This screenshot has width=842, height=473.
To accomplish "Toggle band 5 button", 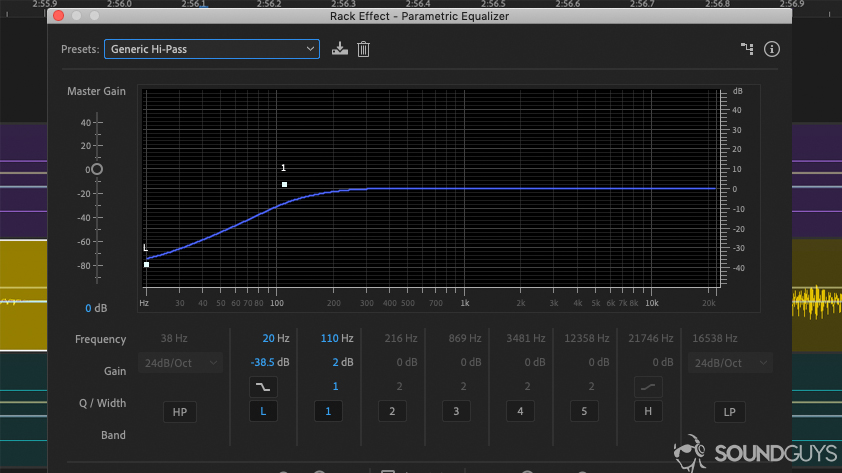I will coord(584,411).
